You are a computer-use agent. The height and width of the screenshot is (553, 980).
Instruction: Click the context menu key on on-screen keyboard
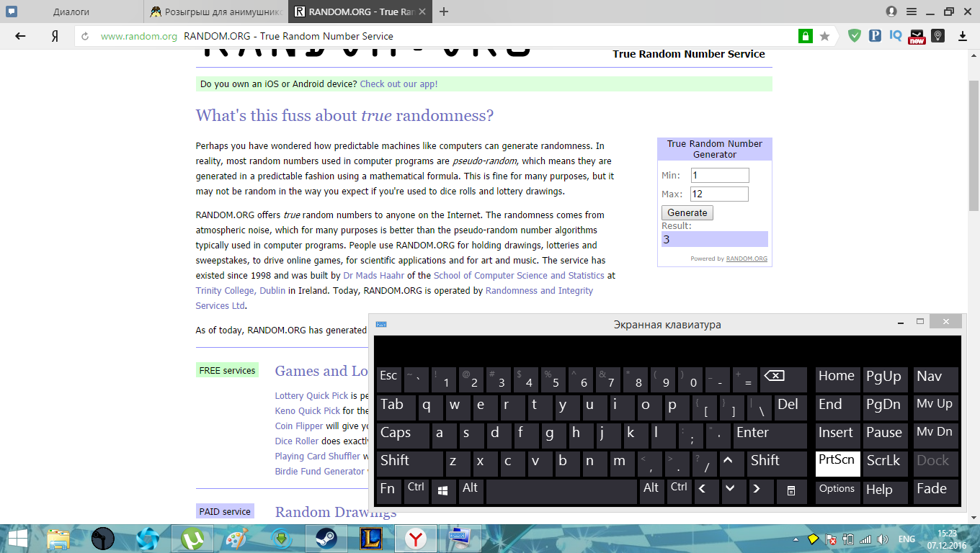792,492
